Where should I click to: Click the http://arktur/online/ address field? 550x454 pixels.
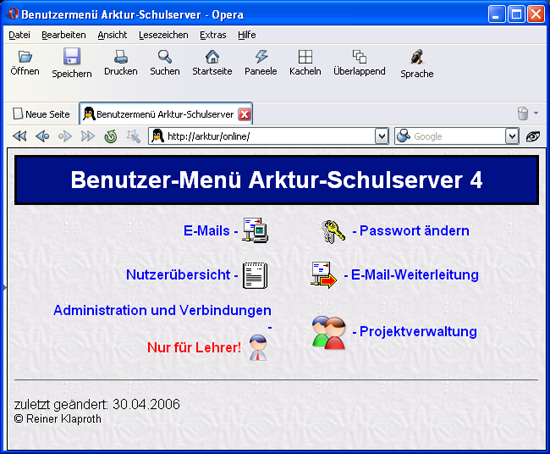[x=270, y=136]
